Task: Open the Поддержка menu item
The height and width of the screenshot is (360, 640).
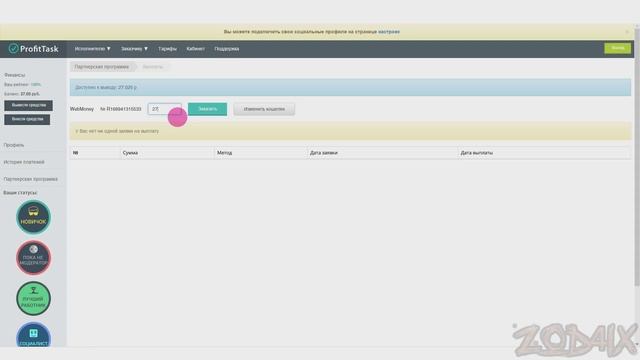Action: point(227,49)
